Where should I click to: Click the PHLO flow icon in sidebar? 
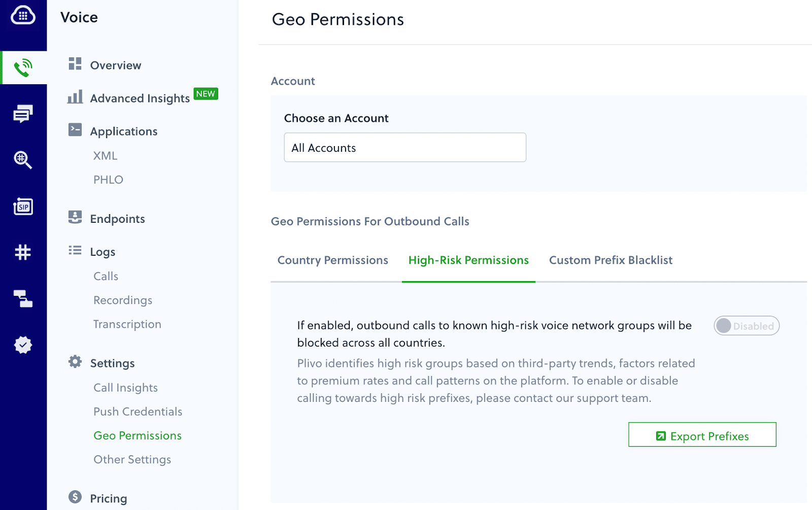coord(23,299)
